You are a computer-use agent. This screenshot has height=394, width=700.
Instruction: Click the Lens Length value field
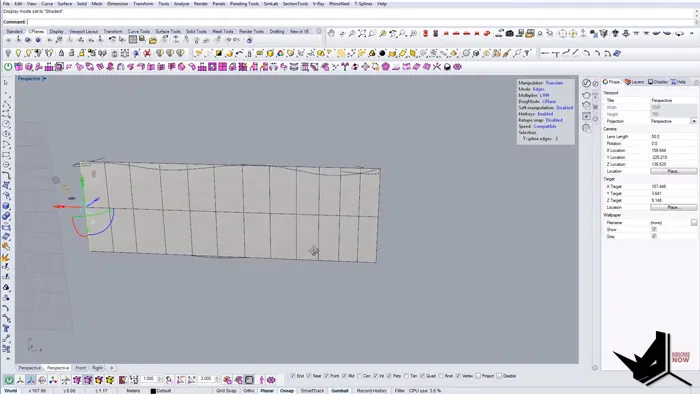coord(673,137)
